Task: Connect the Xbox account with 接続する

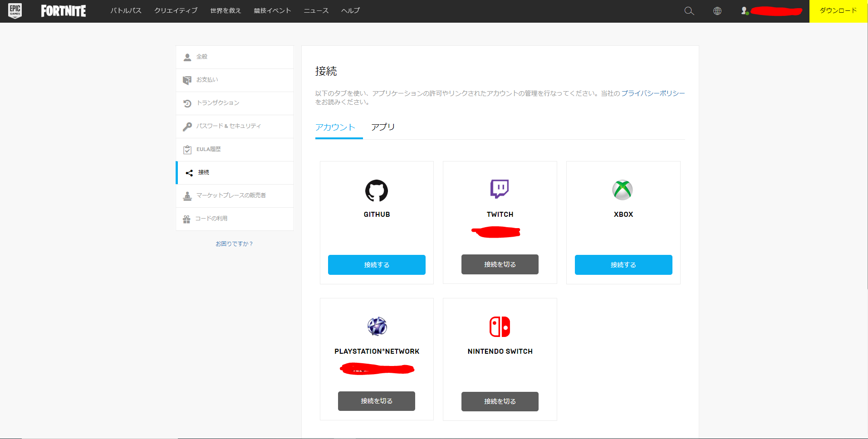Action: pyautogui.click(x=623, y=265)
